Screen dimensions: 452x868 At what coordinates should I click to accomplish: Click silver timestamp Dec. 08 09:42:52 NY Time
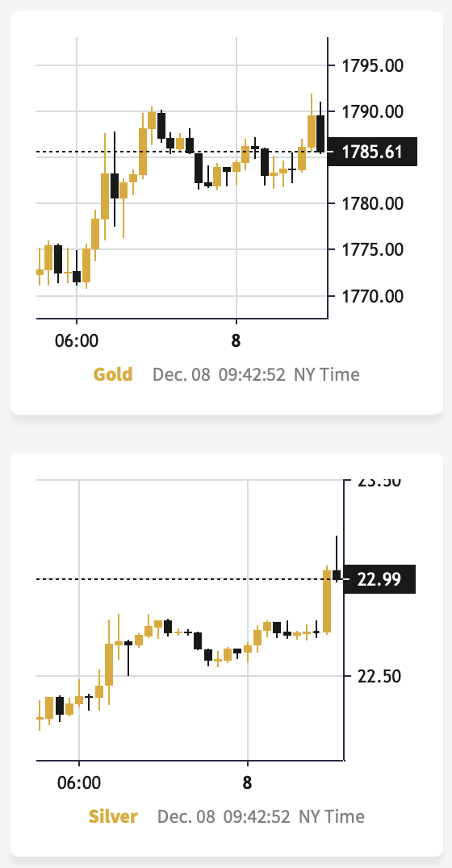(x=261, y=816)
